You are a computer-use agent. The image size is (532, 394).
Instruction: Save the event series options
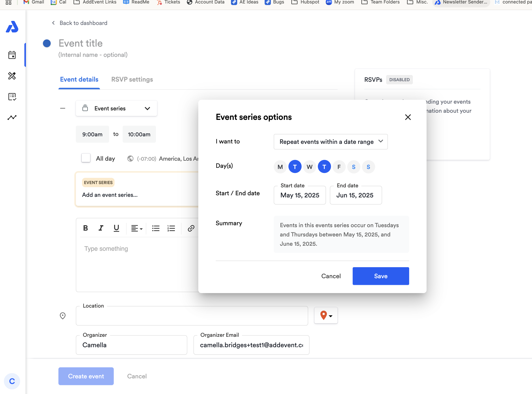point(381,276)
